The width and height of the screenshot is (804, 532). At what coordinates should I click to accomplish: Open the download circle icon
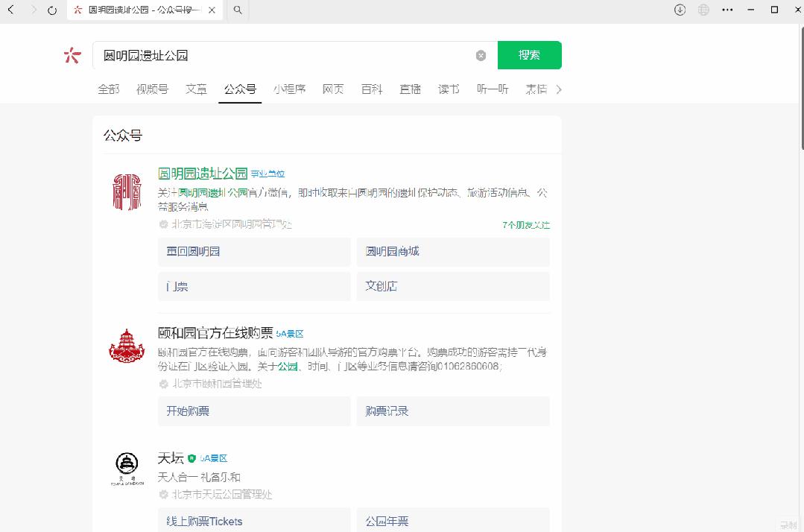pos(680,10)
